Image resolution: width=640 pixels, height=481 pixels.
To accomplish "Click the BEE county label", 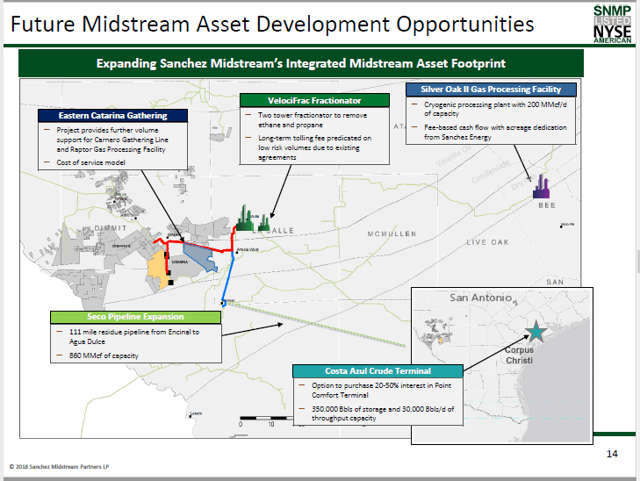I will tap(547, 205).
